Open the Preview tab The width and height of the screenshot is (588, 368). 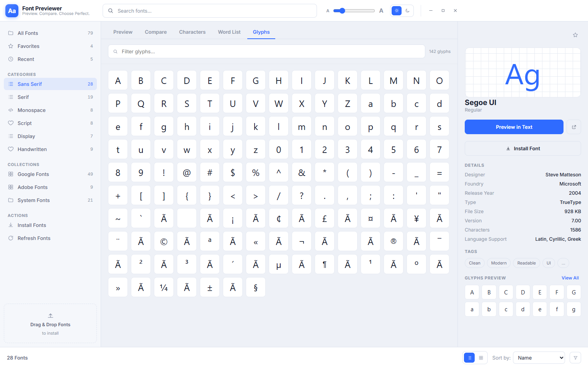123,32
